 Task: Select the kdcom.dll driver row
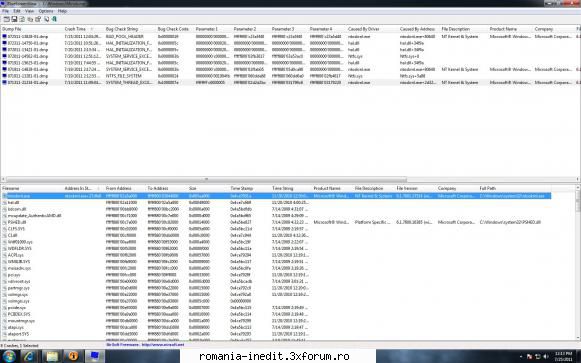276,209
